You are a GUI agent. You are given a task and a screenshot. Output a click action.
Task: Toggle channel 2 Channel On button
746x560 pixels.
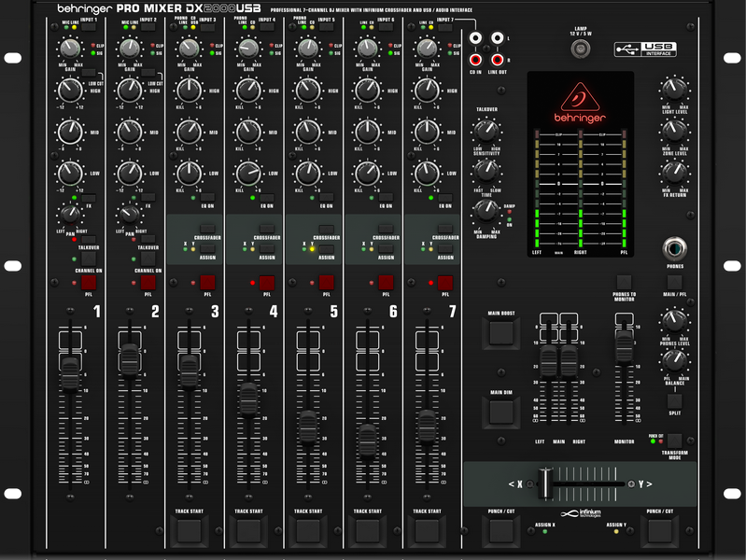[x=148, y=259]
